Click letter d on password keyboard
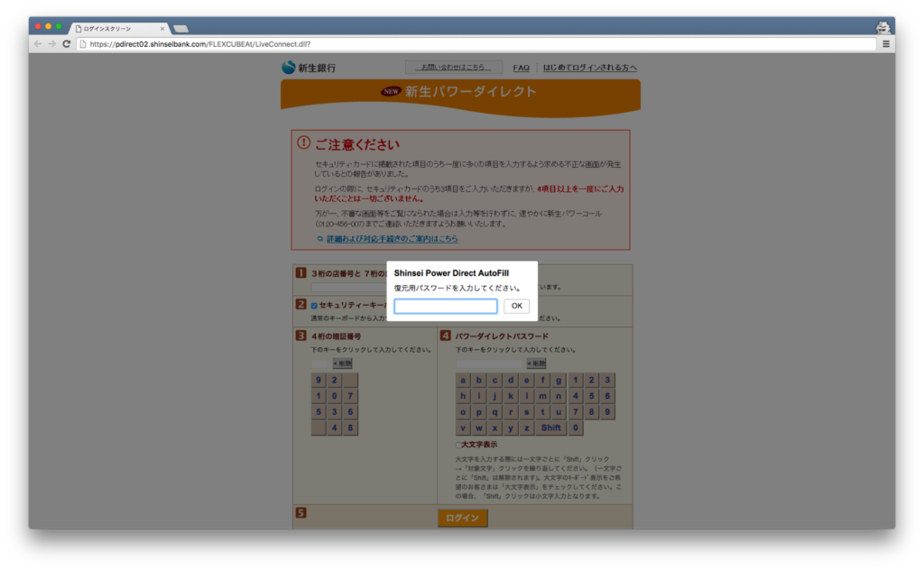924x570 pixels. coord(511,380)
